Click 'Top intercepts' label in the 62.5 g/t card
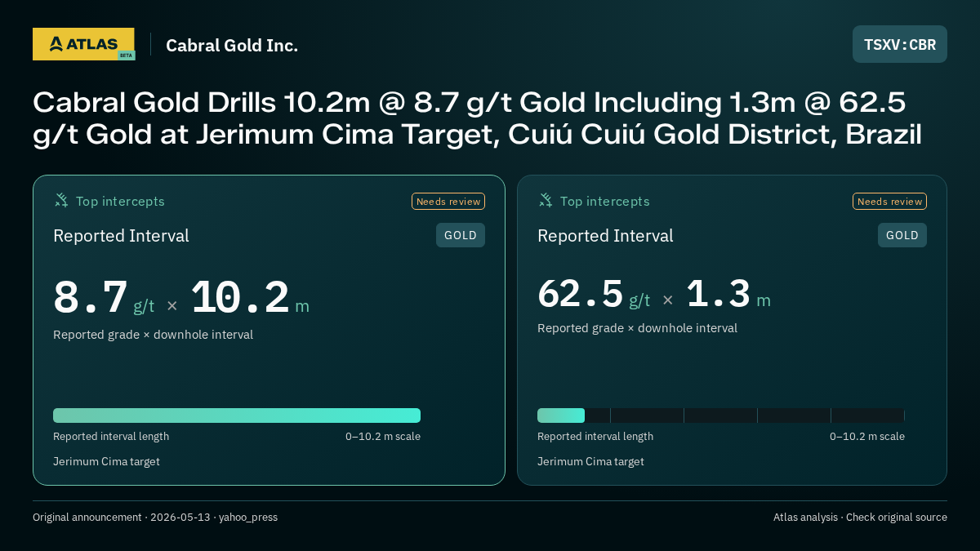Screen dimensions: 980x551 click(x=604, y=202)
